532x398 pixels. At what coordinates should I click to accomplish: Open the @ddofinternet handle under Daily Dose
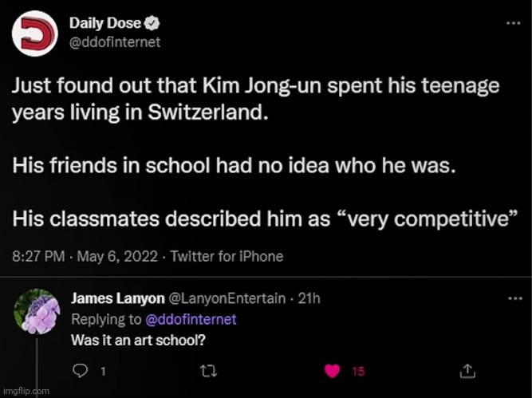pyautogui.click(x=115, y=41)
